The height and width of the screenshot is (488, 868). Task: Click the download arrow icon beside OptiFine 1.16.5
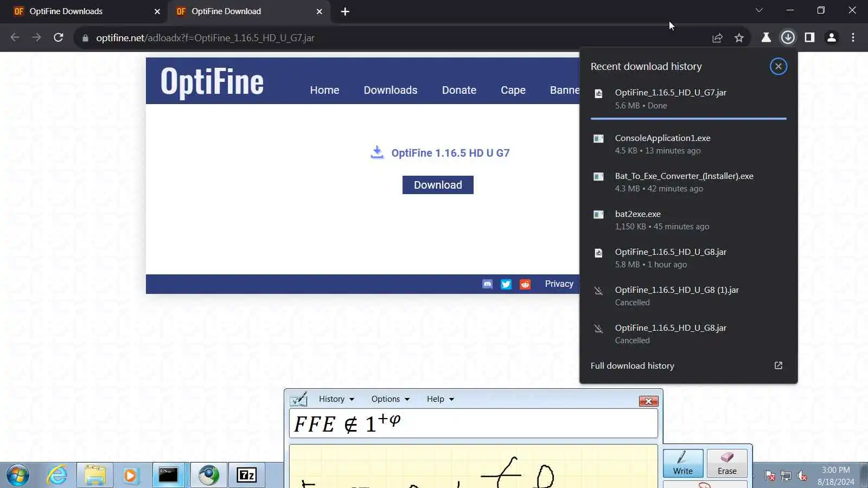pyautogui.click(x=377, y=152)
